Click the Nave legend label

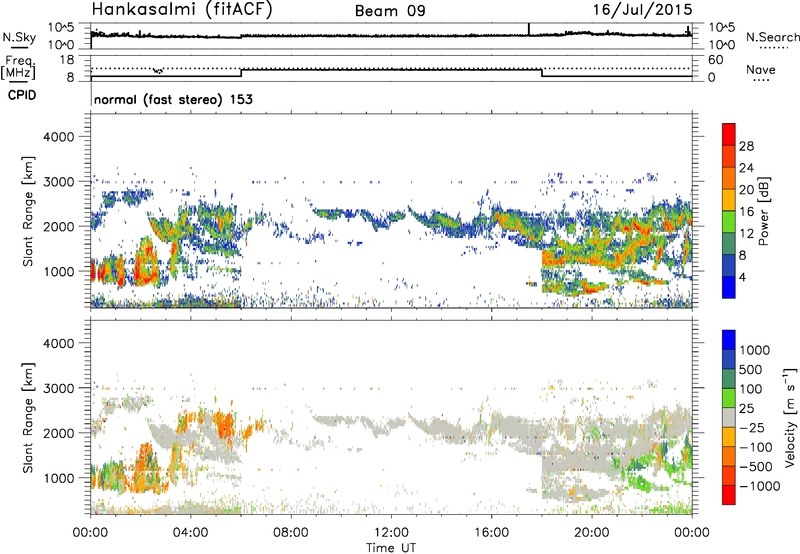761,69
